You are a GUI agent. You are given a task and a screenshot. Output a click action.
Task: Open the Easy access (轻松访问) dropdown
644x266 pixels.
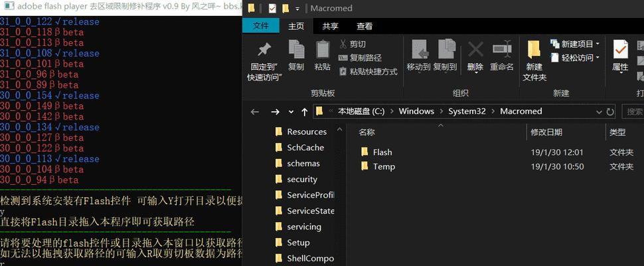575,58
